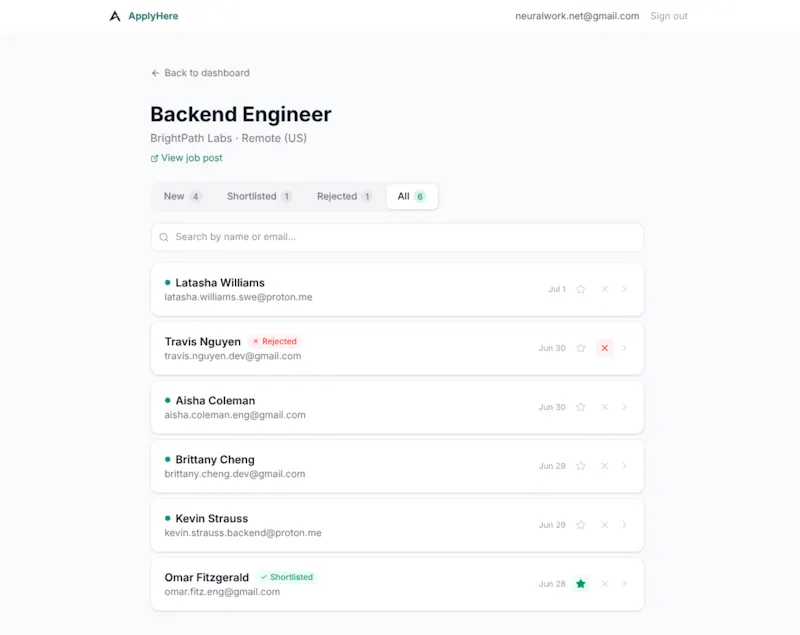Open Omar Fitzgerald details chevron
Image resolution: width=800 pixels, height=635 pixels.
click(x=624, y=584)
